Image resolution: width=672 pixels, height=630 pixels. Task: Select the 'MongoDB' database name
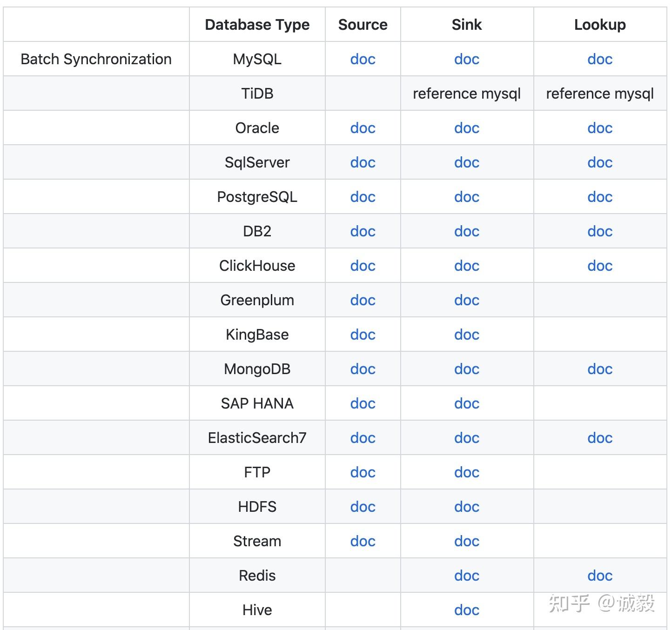coord(257,369)
